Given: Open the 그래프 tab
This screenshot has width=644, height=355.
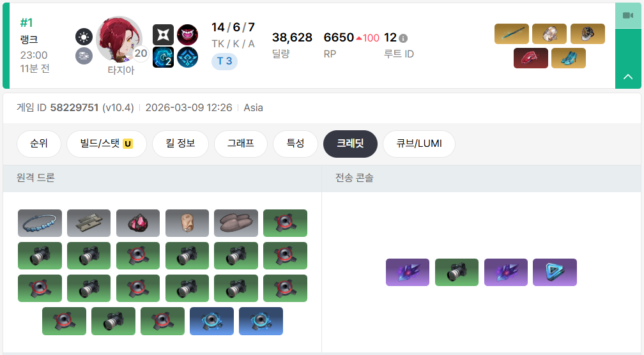Looking at the screenshot, I should point(241,144).
